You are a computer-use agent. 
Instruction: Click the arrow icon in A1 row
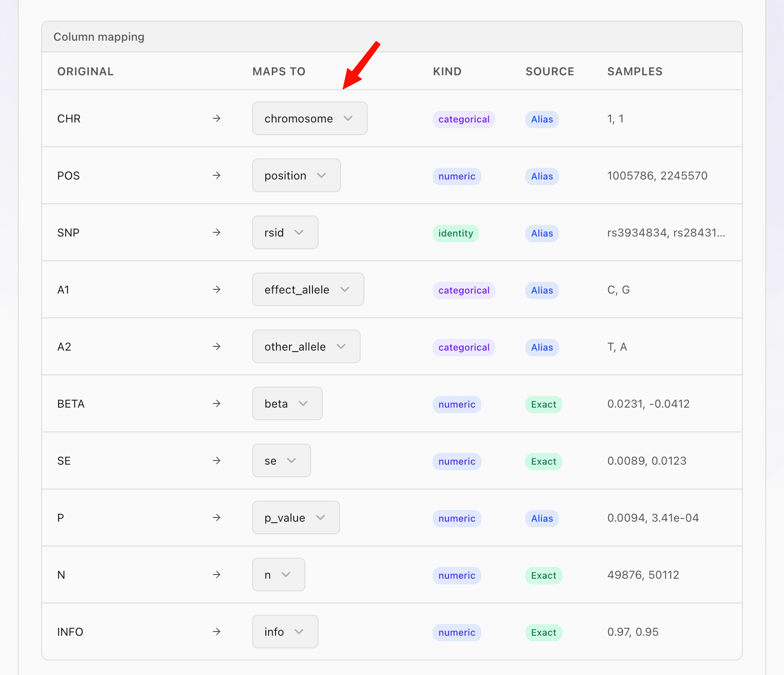click(x=217, y=289)
